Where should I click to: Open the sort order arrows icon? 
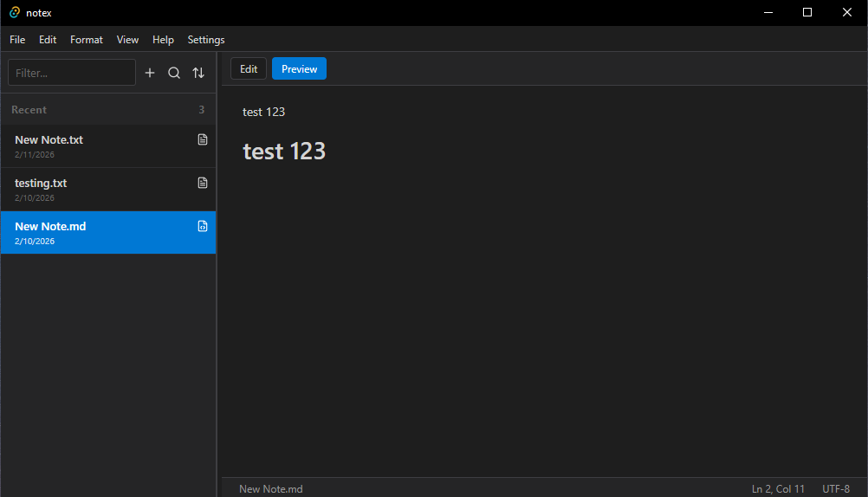198,74
